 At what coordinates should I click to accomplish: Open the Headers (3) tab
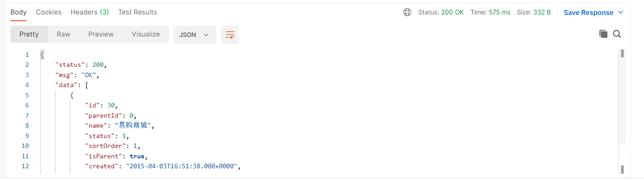click(x=90, y=12)
